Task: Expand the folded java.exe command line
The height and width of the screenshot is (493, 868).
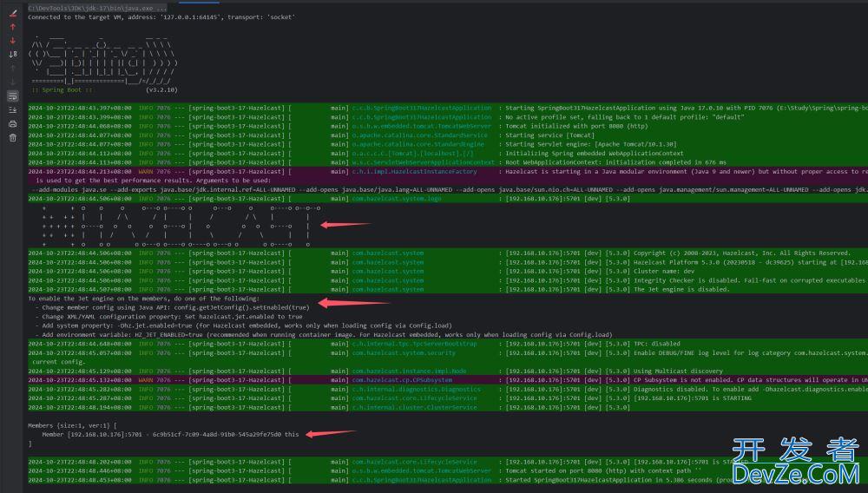Action: [x=97, y=9]
